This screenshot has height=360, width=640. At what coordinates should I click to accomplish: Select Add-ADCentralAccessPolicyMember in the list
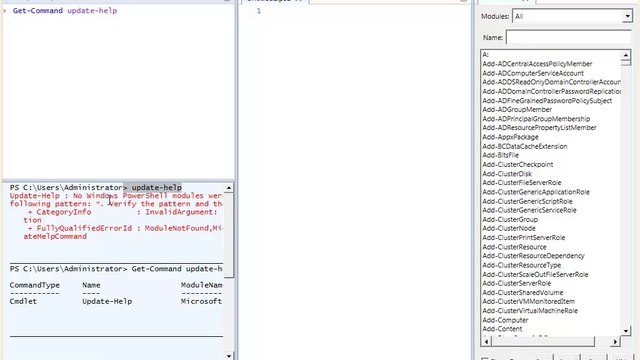[x=537, y=64]
